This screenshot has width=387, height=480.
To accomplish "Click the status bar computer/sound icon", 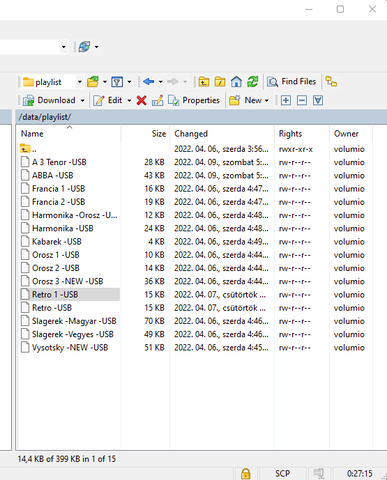I will click(x=319, y=473).
